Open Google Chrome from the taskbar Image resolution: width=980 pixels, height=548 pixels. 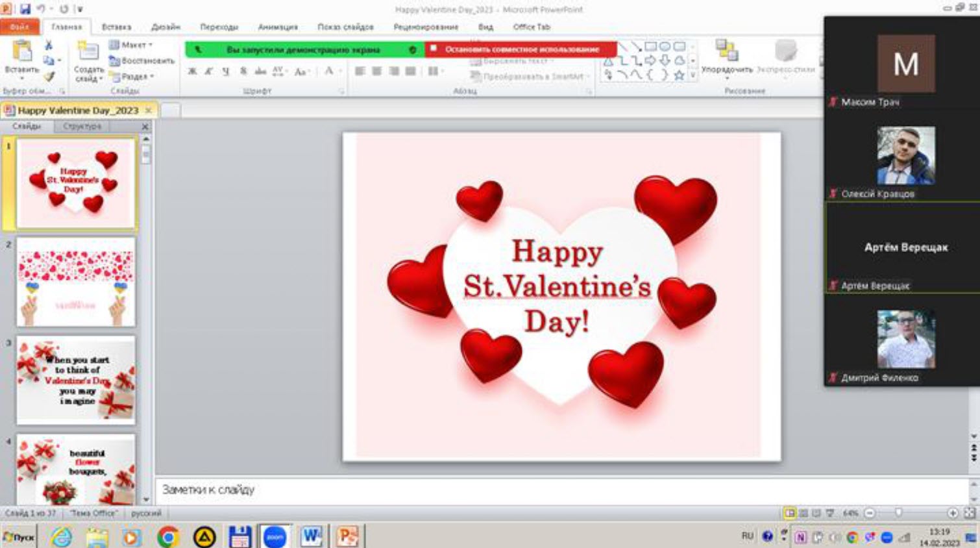pyautogui.click(x=168, y=537)
